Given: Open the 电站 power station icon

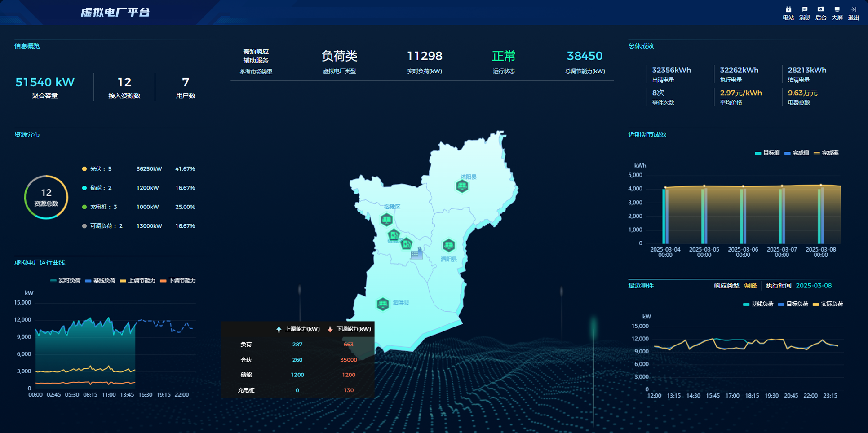Looking at the screenshot, I should (788, 13).
